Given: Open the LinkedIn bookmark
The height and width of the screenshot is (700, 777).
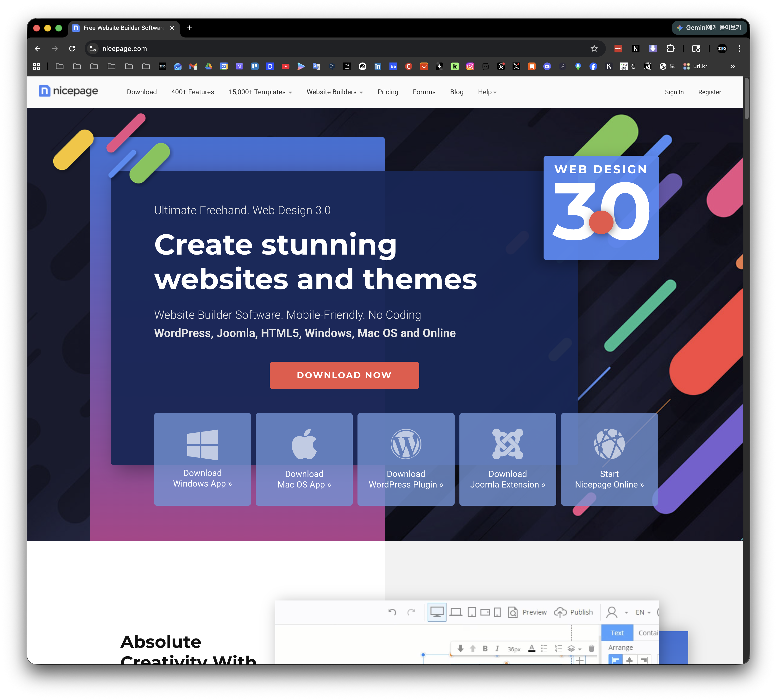Looking at the screenshot, I should [378, 67].
